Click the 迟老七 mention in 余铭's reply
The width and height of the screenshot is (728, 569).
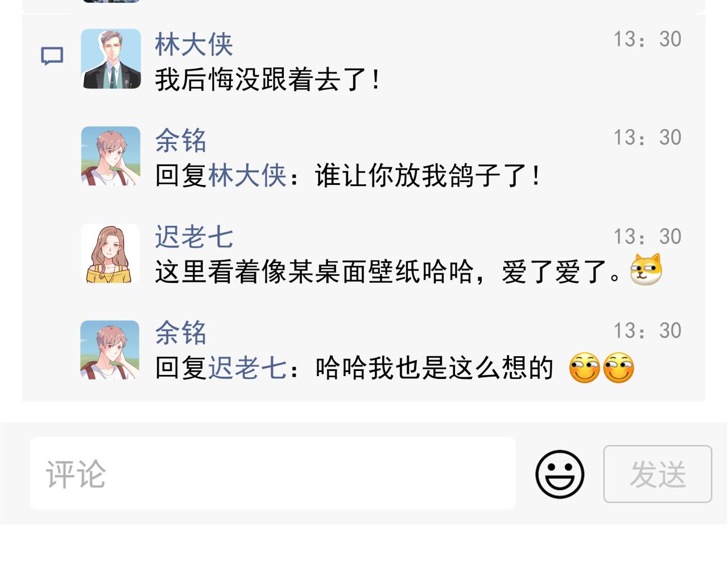coord(247,368)
